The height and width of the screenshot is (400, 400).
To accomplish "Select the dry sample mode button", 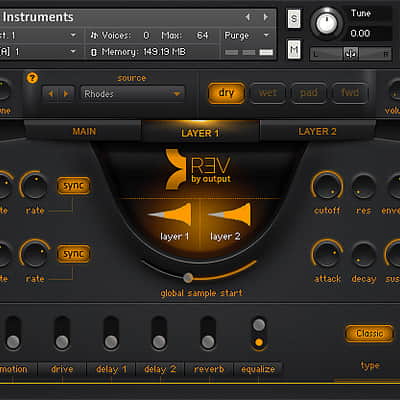I will [x=226, y=93].
